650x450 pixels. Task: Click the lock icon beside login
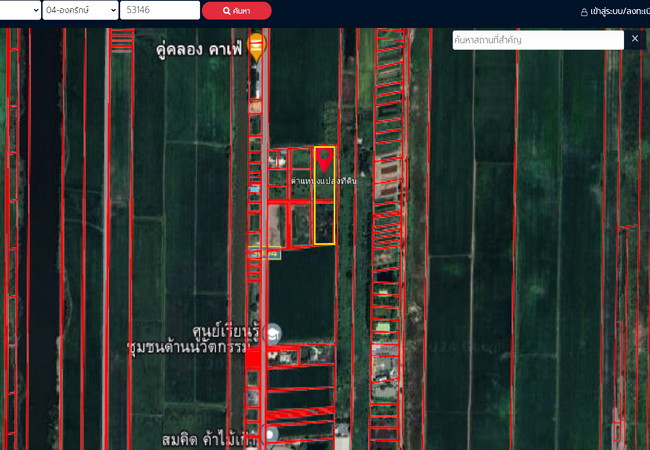(584, 12)
